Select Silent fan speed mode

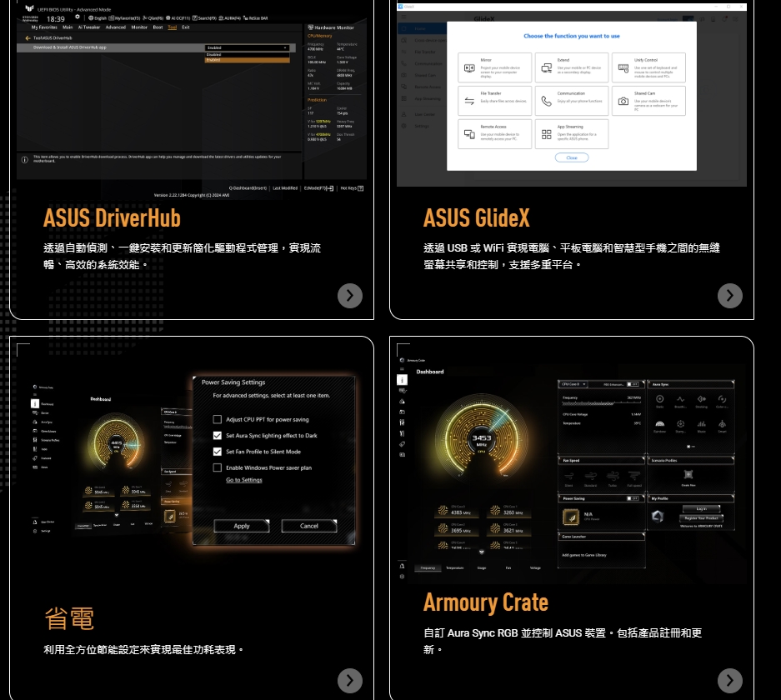pyautogui.click(x=568, y=478)
